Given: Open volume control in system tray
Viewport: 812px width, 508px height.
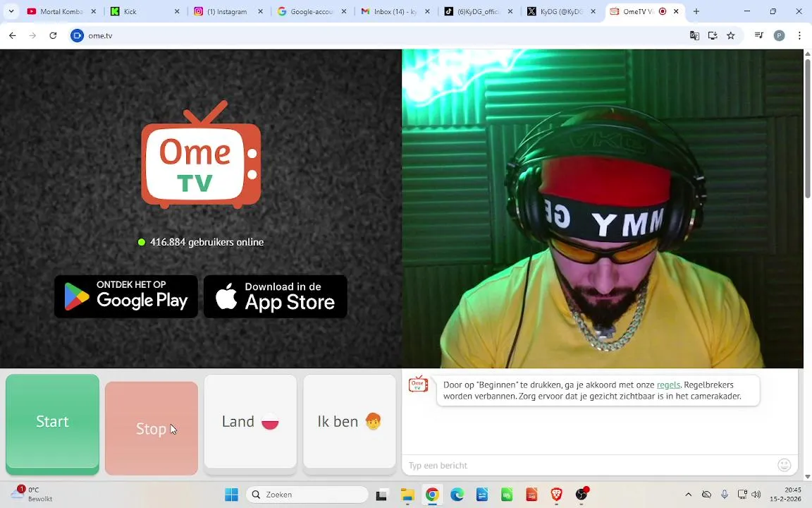Looking at the screenshot, I should 756,495.
